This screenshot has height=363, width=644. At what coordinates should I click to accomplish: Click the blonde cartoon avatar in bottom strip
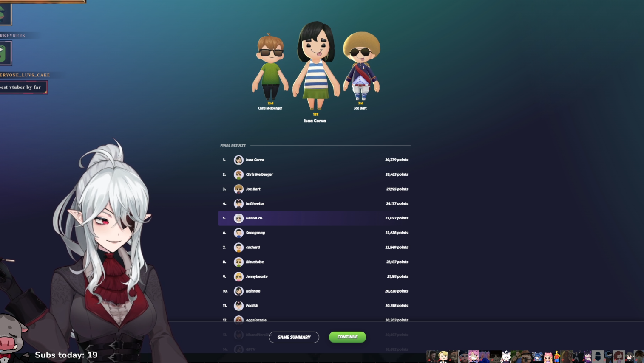click(443, 356)
